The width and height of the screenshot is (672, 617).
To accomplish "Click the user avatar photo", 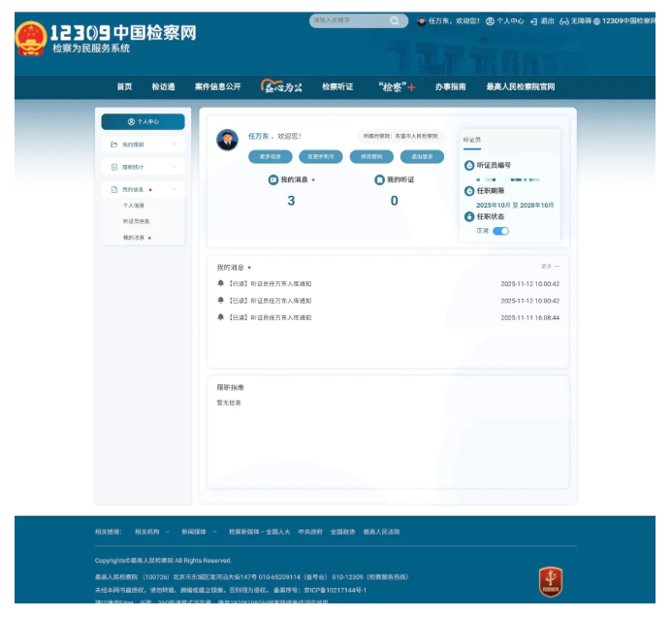I will (227, 140).
